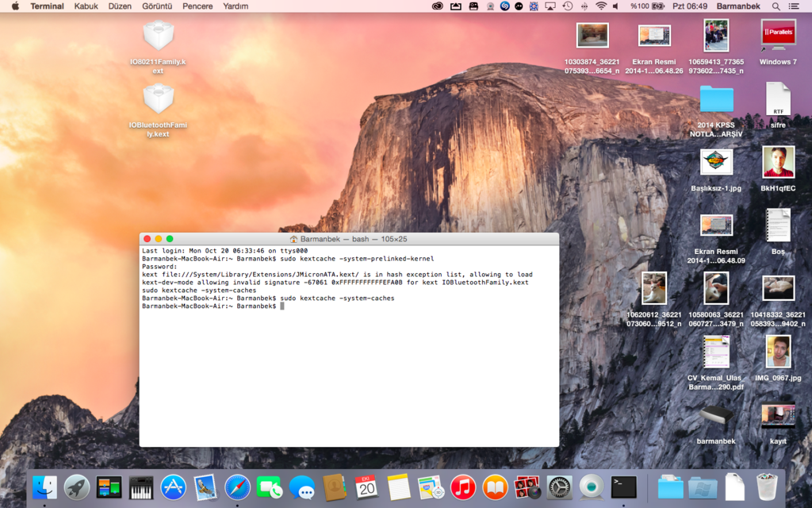Open iBooks orange icon in dock

coord(495,488)
